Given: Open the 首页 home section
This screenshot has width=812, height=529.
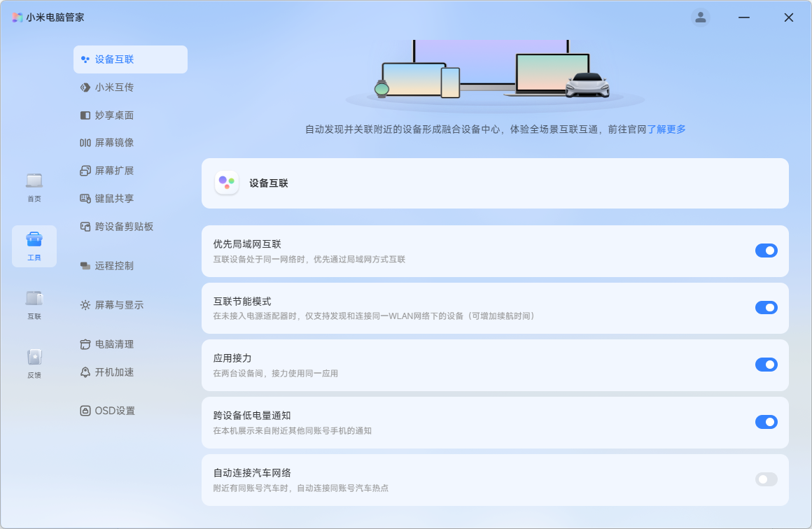Looking at the screenshot, I should (34, 188).
